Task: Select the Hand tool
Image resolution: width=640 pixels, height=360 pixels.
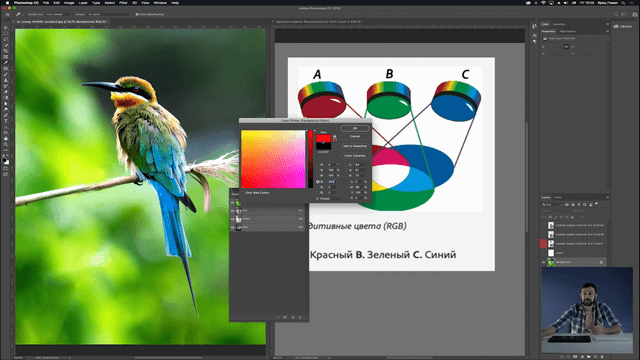Action: [6, 138]
